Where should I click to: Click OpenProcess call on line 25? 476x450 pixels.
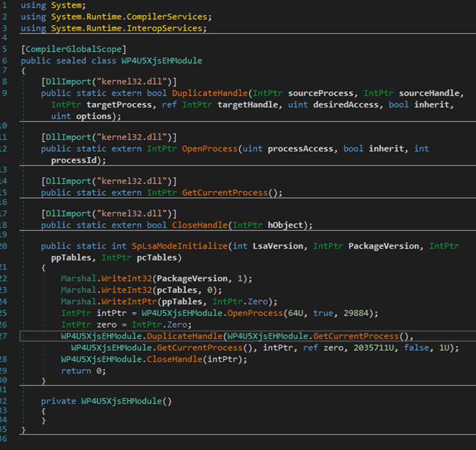click(x=255, y=313)
